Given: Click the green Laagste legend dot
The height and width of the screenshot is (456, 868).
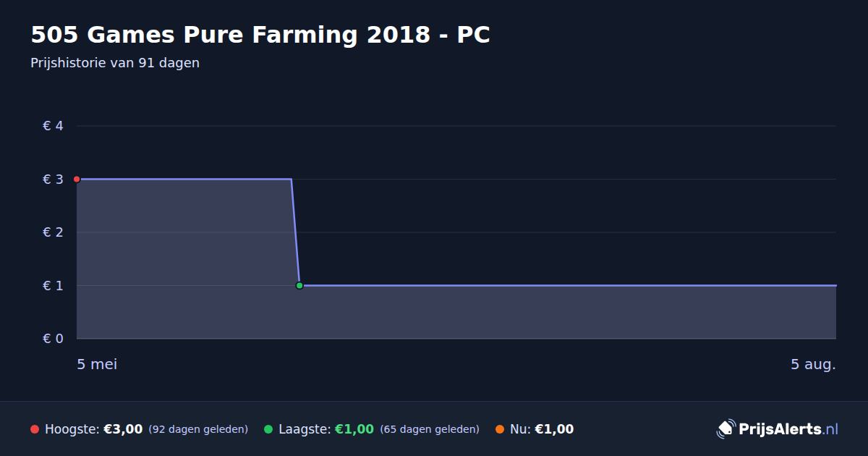Looking at the screenshot, I should click(x=268, y=429).
